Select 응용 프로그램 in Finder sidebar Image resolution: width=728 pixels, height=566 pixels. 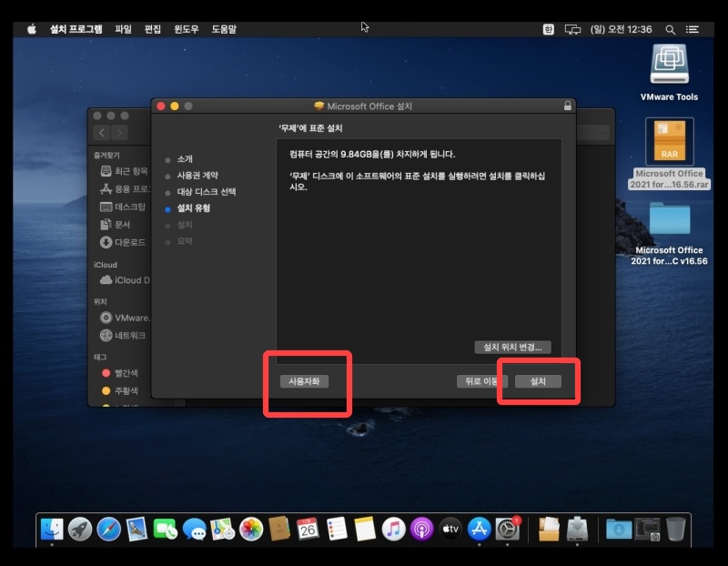pyautogui.click(x=126, y=188)
